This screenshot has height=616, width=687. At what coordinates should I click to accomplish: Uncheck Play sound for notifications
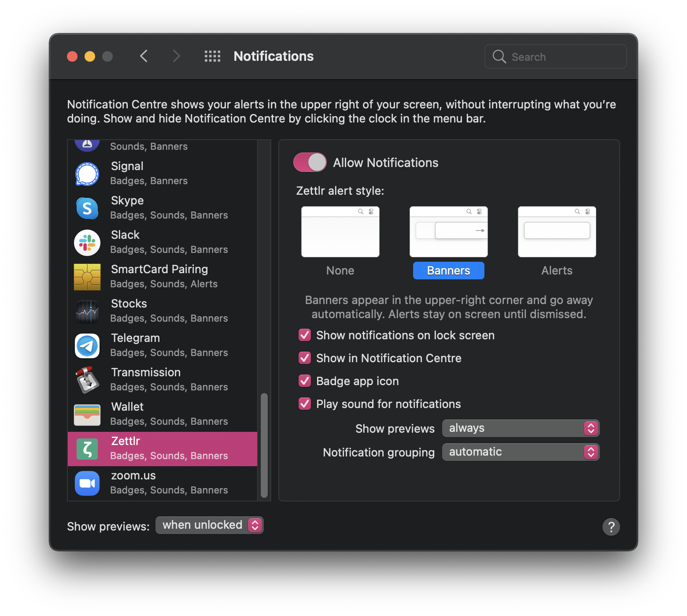click(305, 404)
